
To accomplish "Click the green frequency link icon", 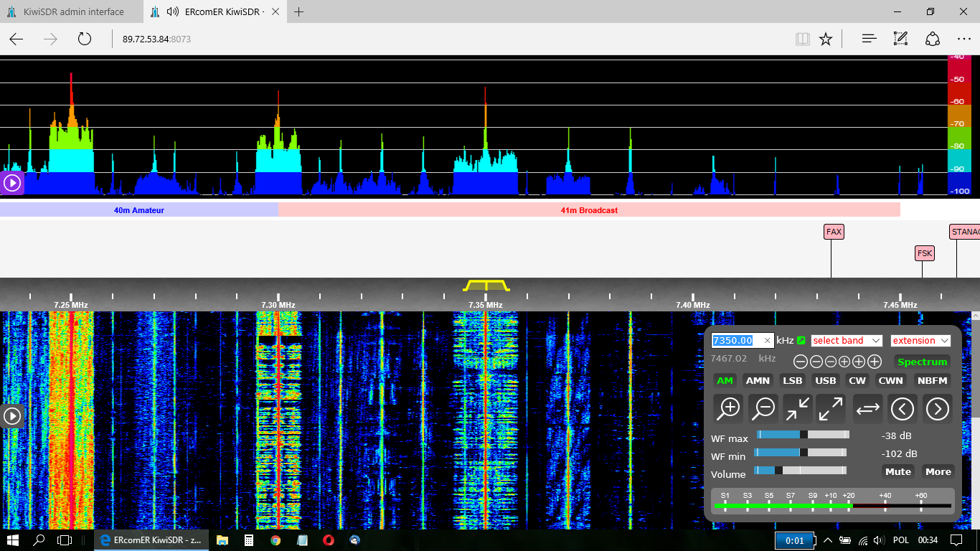I will click(x=801, y=341).
